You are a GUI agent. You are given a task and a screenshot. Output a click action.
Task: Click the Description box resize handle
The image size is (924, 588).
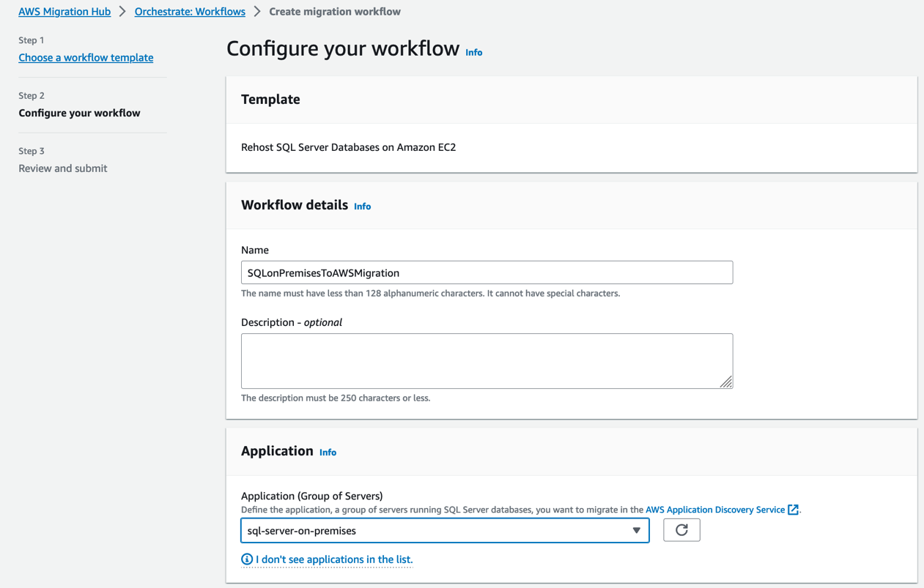tap(725, 382)
